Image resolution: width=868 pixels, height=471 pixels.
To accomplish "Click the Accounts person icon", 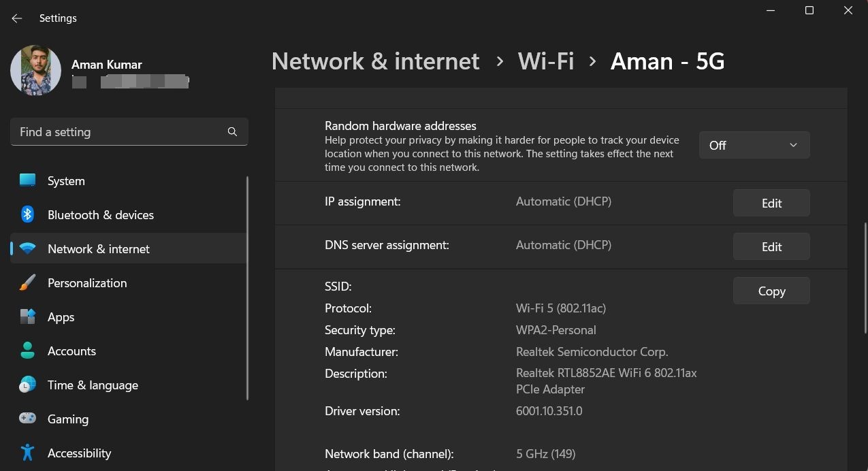I will click(27, 351).
